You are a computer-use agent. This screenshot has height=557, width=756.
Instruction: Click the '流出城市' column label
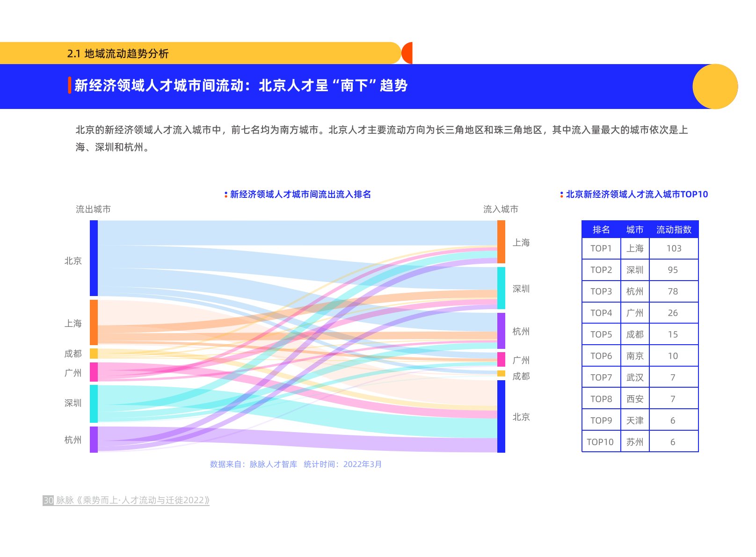tap(93, 209)
